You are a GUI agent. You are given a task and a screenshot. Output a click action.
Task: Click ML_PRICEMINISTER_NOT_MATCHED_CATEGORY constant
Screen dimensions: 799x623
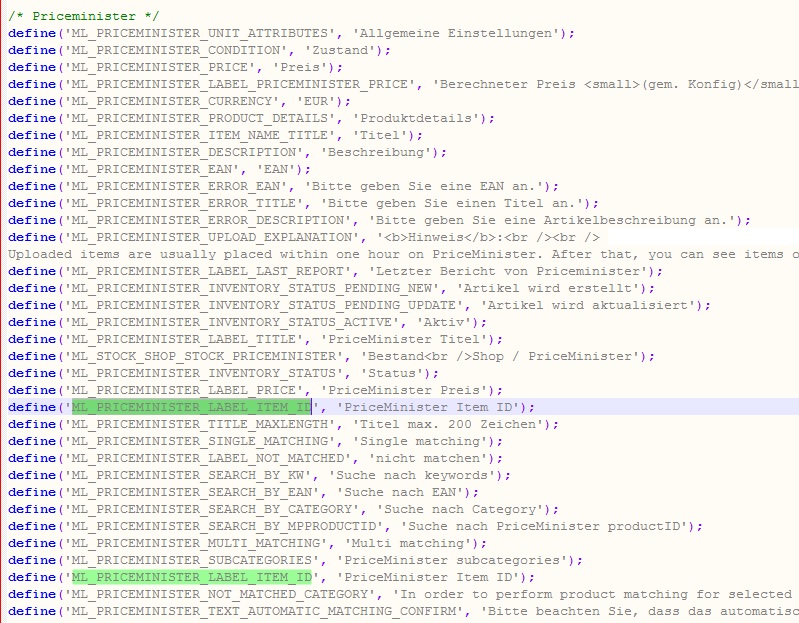[216, 594]
